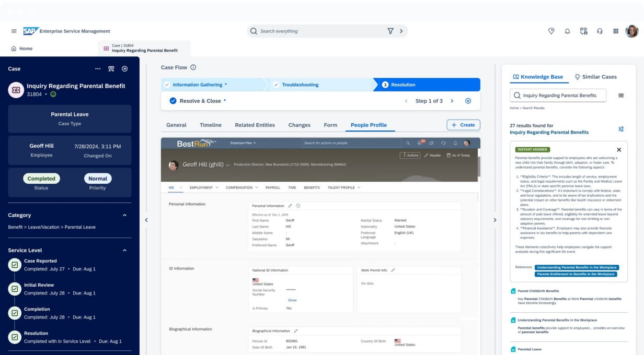
Task: Open the Similar Cases tab
Action: (x=595, y=77)
